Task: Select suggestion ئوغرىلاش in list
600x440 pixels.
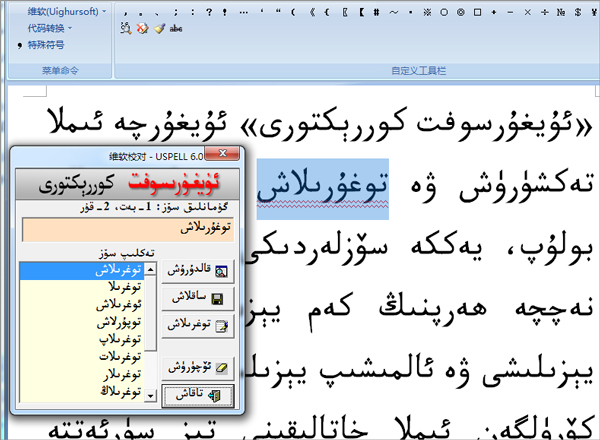Action: click(x=82, y=305)
